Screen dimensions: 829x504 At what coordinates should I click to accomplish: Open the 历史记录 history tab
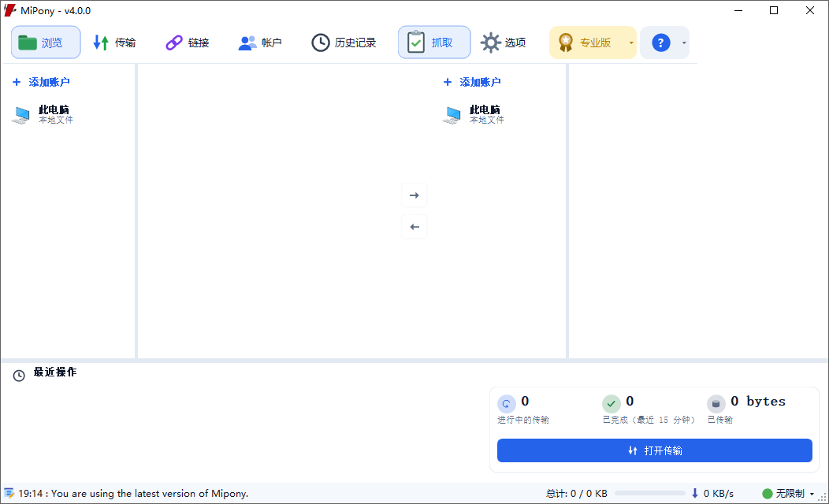344,43
